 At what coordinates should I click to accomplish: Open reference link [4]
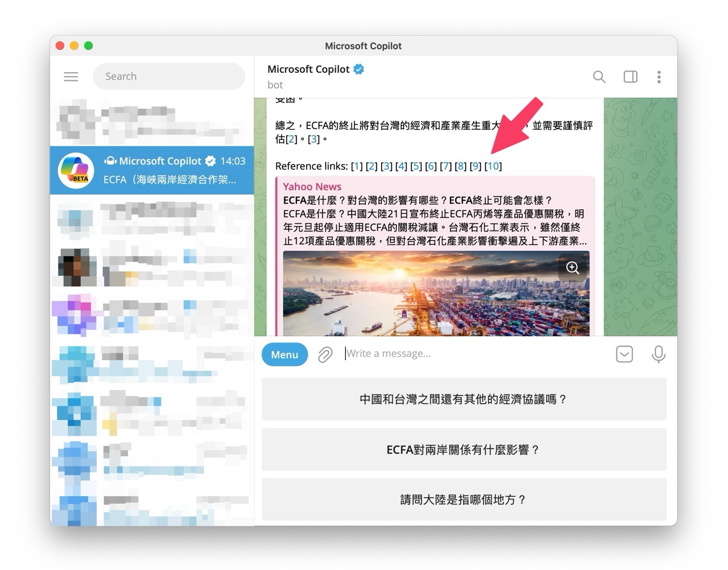pyautogui.click(x=401, y=166)
